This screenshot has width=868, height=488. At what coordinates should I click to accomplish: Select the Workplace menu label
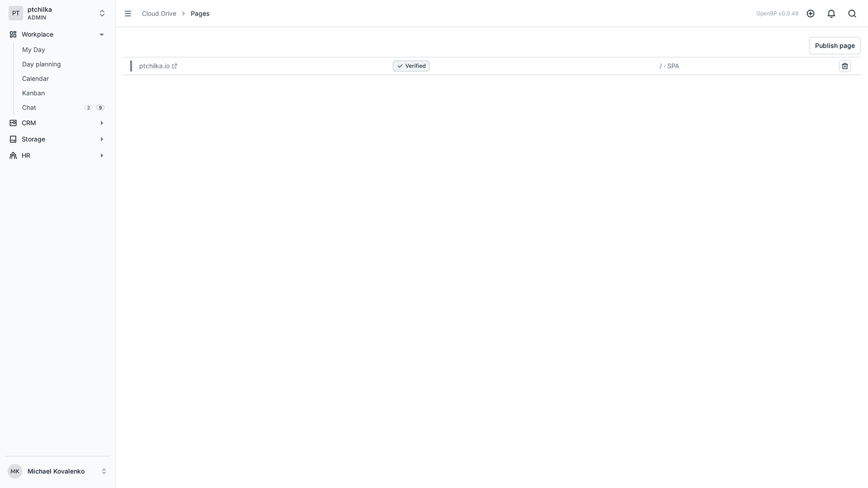click(37, 34)
